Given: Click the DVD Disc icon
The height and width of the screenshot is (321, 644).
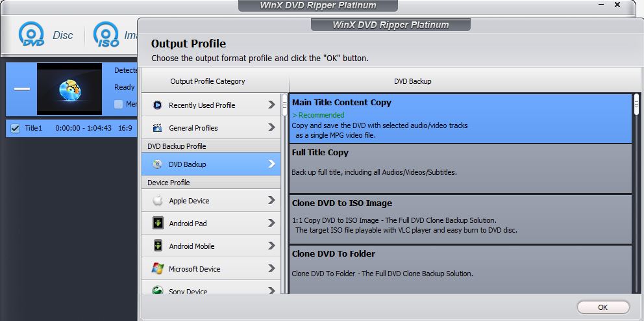Looking at the screenshot, I should tap(32, 35).
